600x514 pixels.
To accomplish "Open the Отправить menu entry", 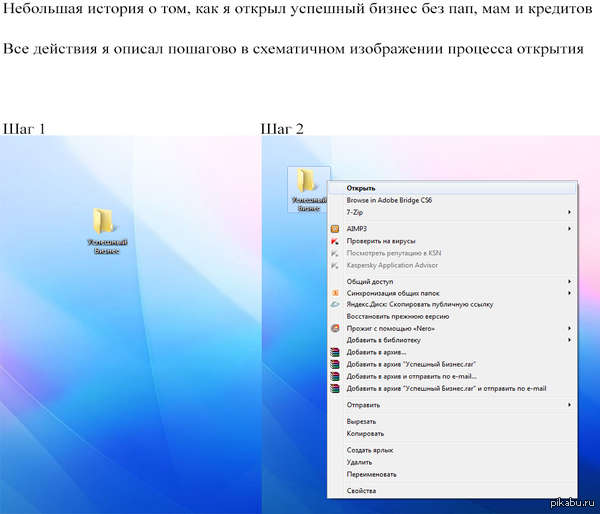I will tap(452, 405).
